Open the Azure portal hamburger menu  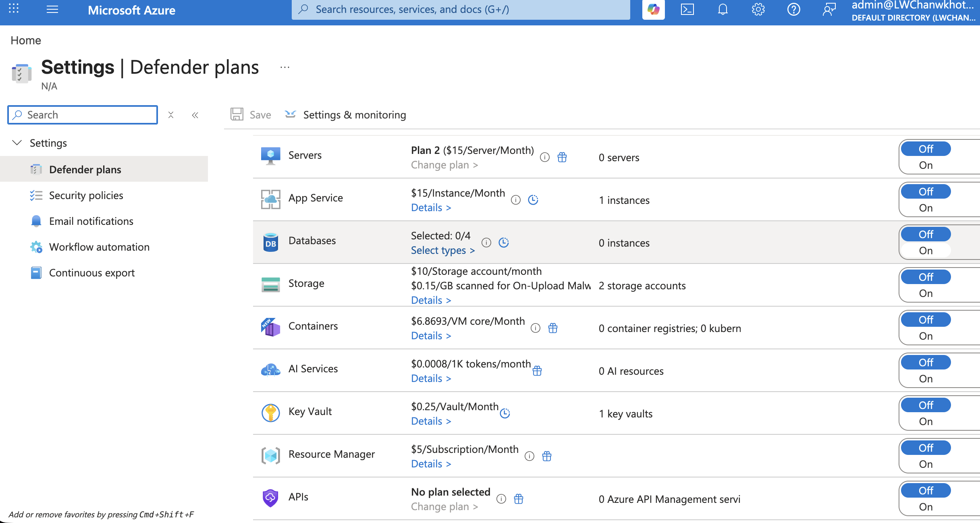[x=52, y=9]
